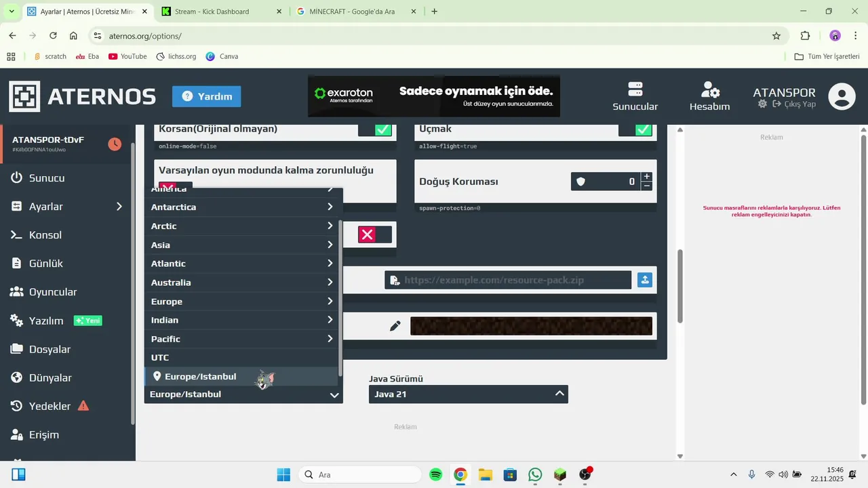Image resolution: width=868 pixels, height=488 pixels.
Task: Open a new Chrome tab
Action: [435, 12]
